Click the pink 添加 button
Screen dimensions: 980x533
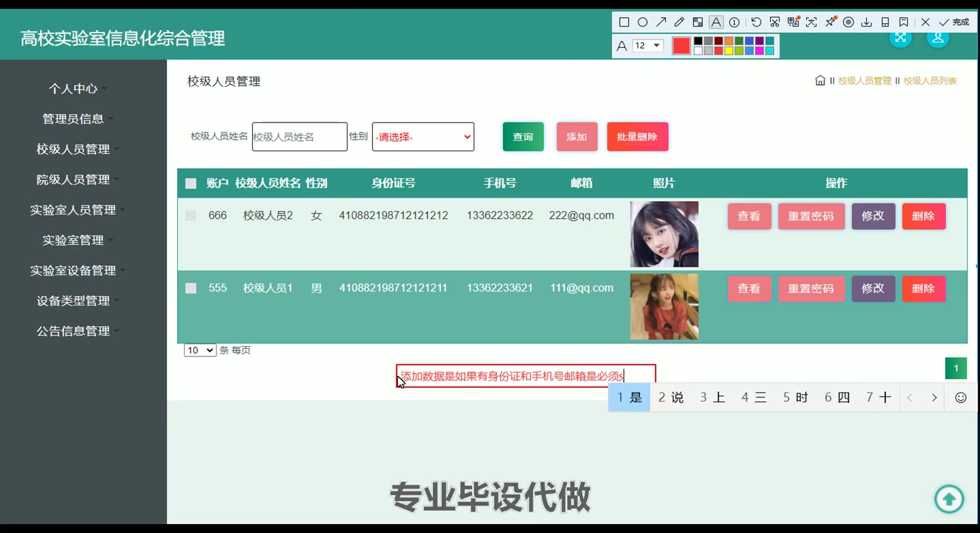(577, 137)
